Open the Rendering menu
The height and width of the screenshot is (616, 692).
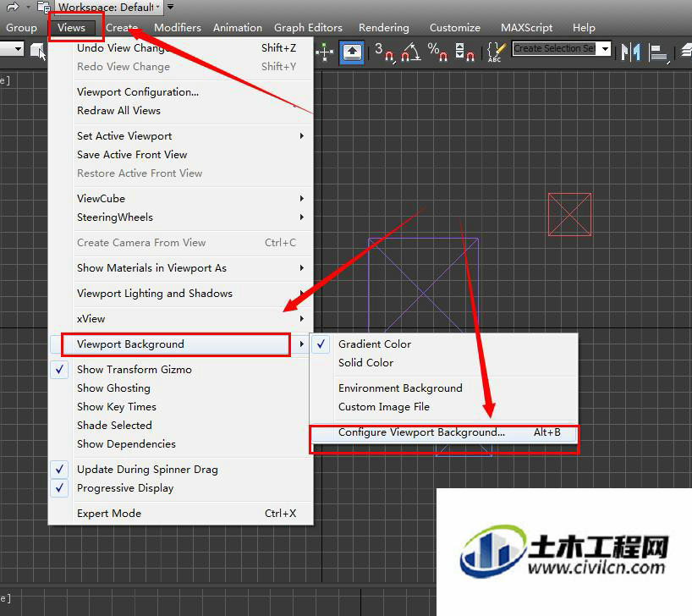click(x=383, y=28)
